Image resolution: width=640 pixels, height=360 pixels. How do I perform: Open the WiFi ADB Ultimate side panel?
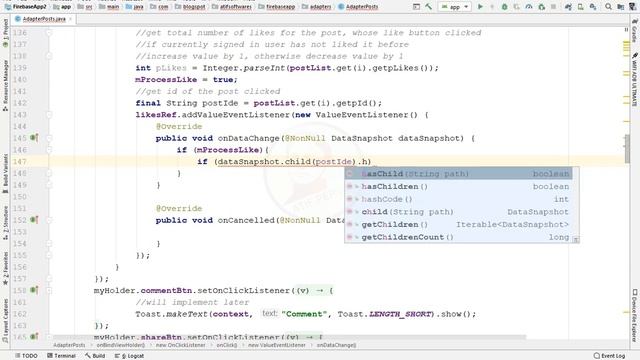[x=634, y=80]
